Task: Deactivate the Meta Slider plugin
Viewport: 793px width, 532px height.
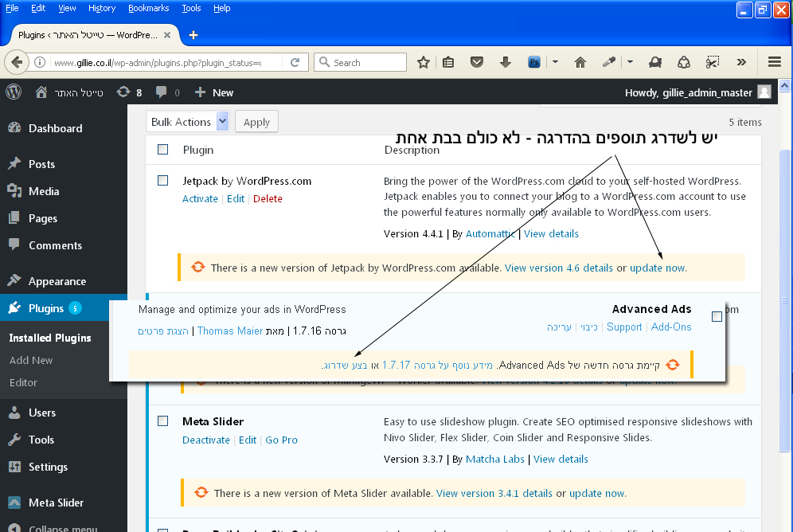Action: 206,440
